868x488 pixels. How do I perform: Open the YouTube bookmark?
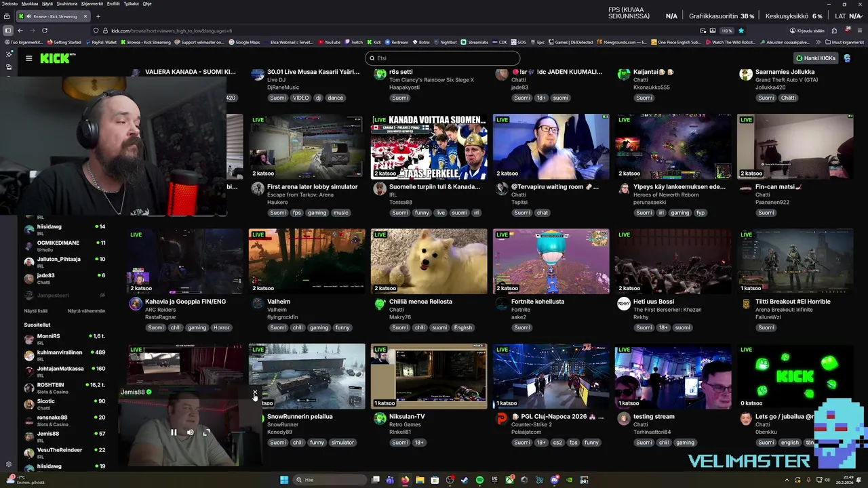click(330, 42)
